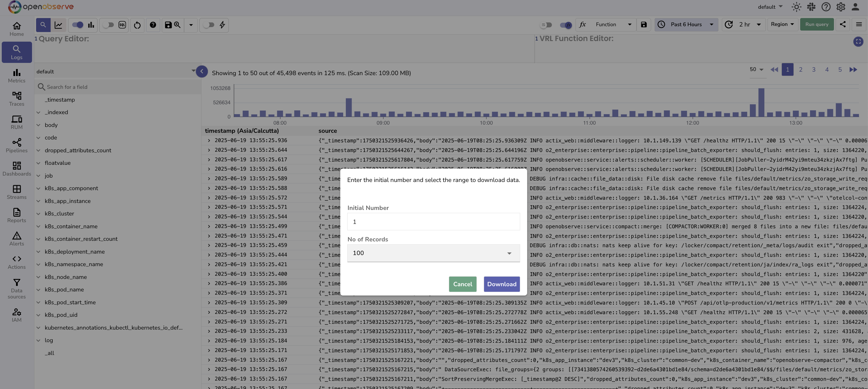Expand the body field

(38, 125)
